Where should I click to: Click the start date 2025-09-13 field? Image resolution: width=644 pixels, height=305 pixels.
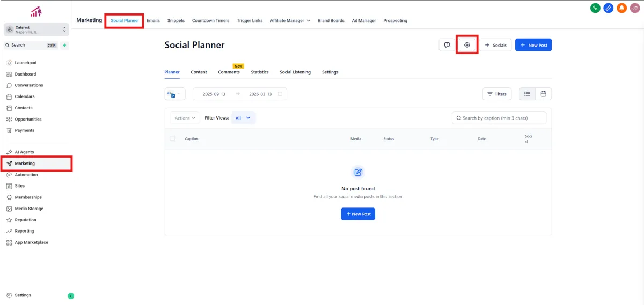(x=214, y=94)
